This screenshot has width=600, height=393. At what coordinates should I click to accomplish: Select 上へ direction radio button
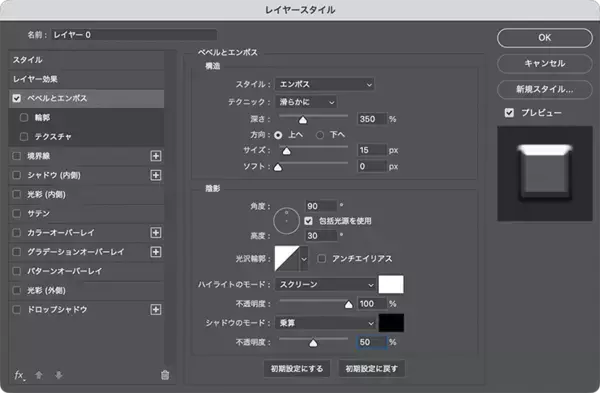point(278,135)
